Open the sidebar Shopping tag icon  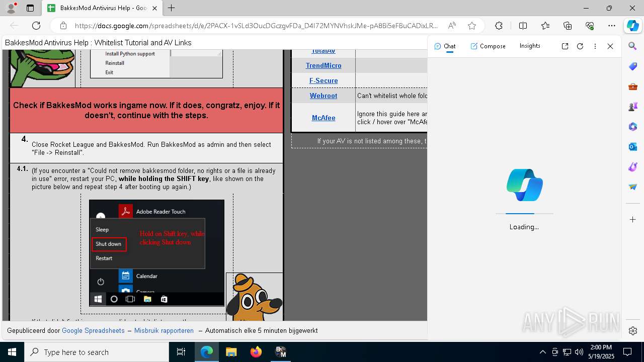tap(633, 66)
